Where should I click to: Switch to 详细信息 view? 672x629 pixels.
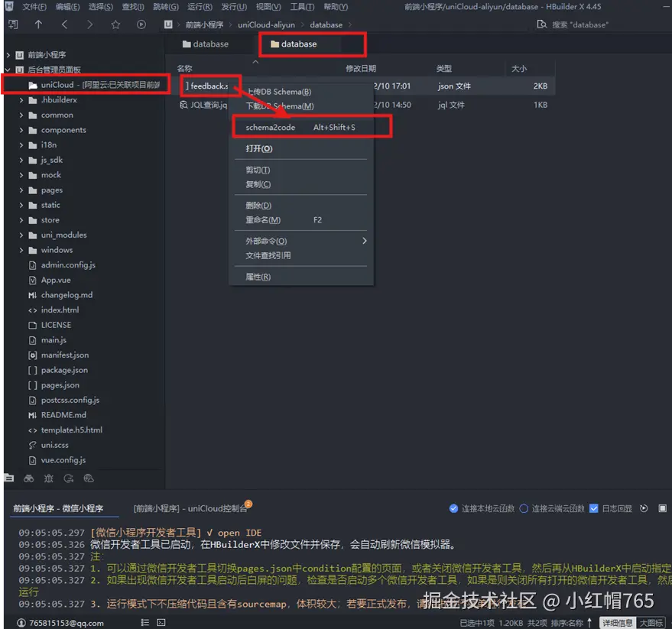(617, 623)
